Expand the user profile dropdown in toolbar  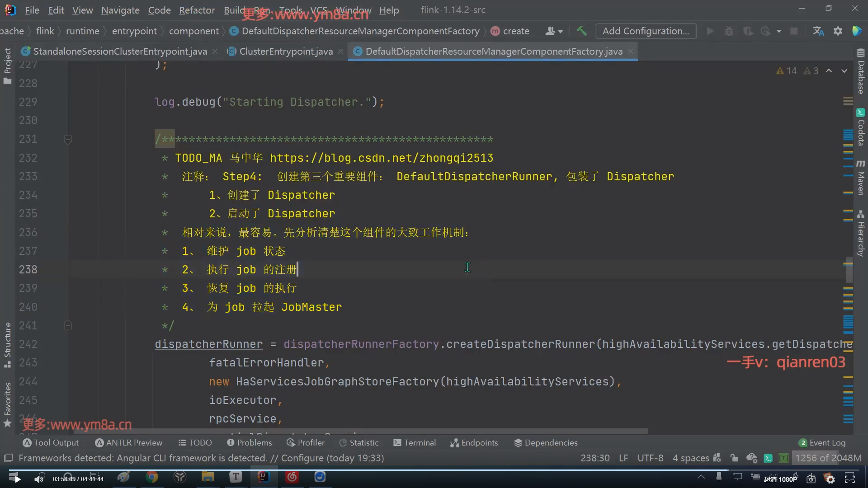click(554, 31)
